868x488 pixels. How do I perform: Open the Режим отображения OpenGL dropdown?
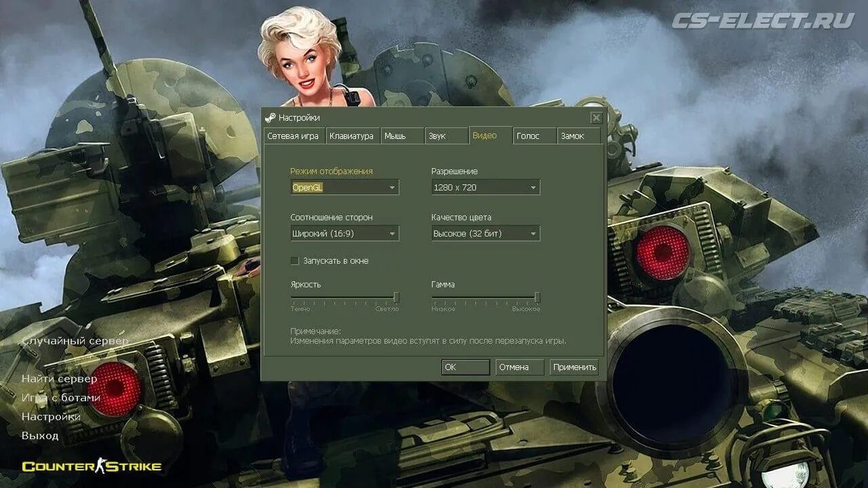click(344, 187)
